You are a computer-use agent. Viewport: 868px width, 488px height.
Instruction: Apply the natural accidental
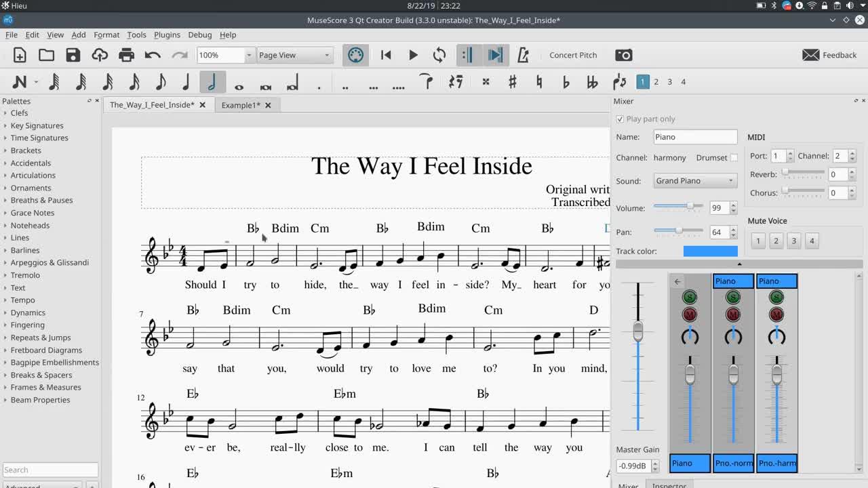[539, 82]
